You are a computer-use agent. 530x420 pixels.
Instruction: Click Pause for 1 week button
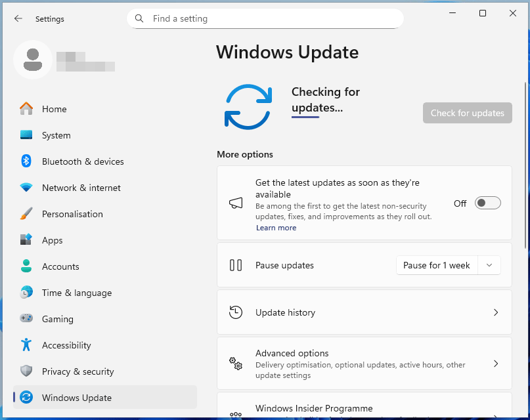[437, 265]
